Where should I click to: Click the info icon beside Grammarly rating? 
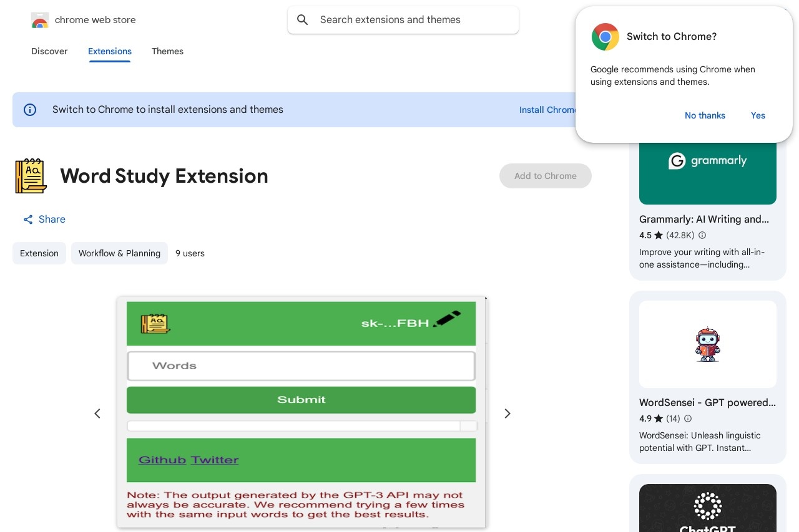click(x=702, y=235)
